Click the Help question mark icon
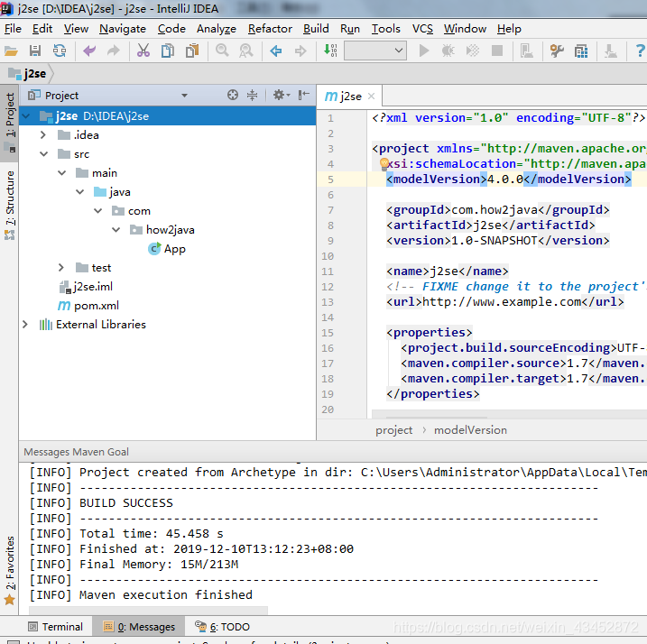647x644 pixels. tap(640, 51)
